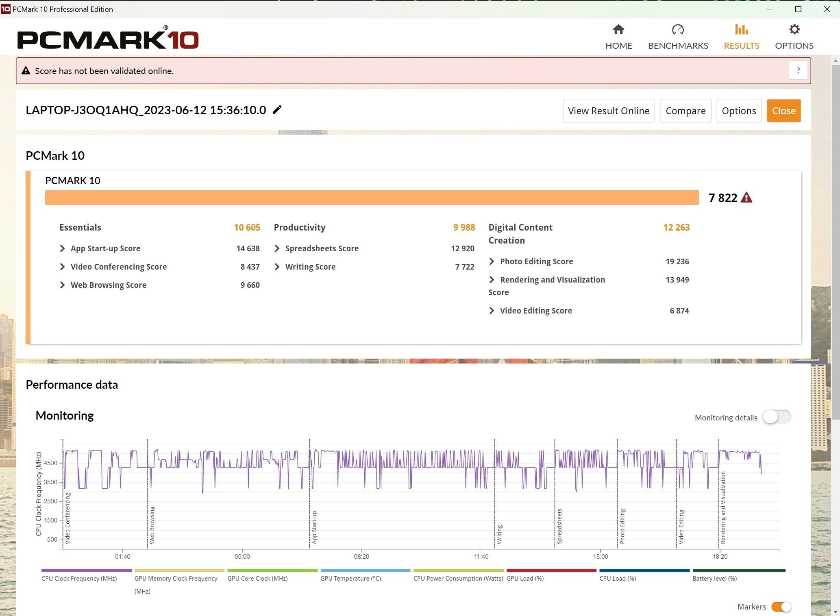Image resolution: width=840 pixels, height=616 pixels.
Task: Expand App Start-up Score details
Action: click(x=62, y=248)
